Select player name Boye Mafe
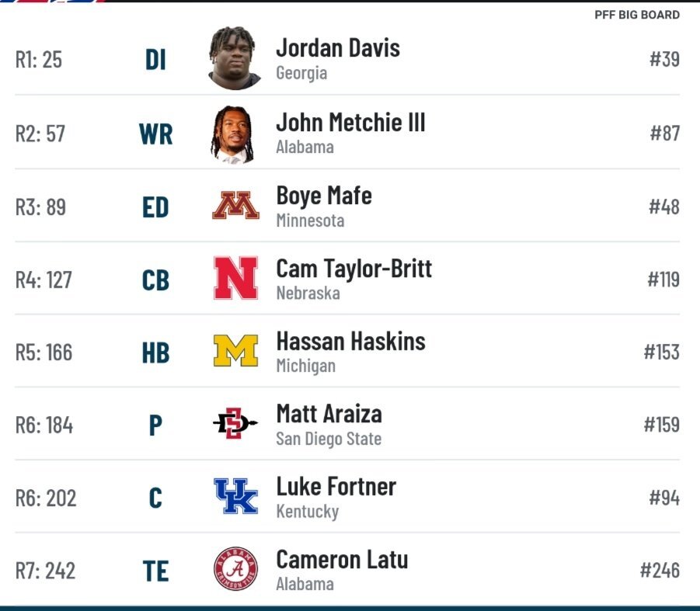Viewport: 700px width, 611px height. click(x=324, y=196)
